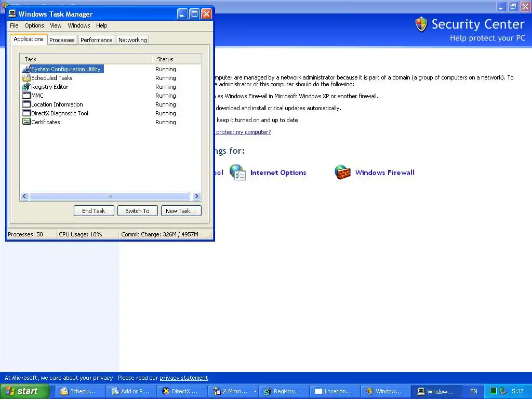Screen dimensions: 532x399
Task: Click the DirectX Diagnostic Tool task icon
Action: point(26,113)
